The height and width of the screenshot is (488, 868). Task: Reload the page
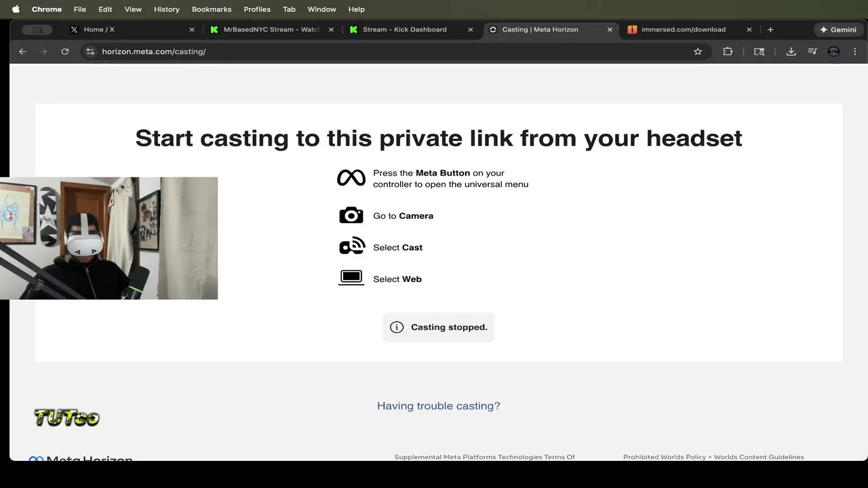tap(65, 52)
